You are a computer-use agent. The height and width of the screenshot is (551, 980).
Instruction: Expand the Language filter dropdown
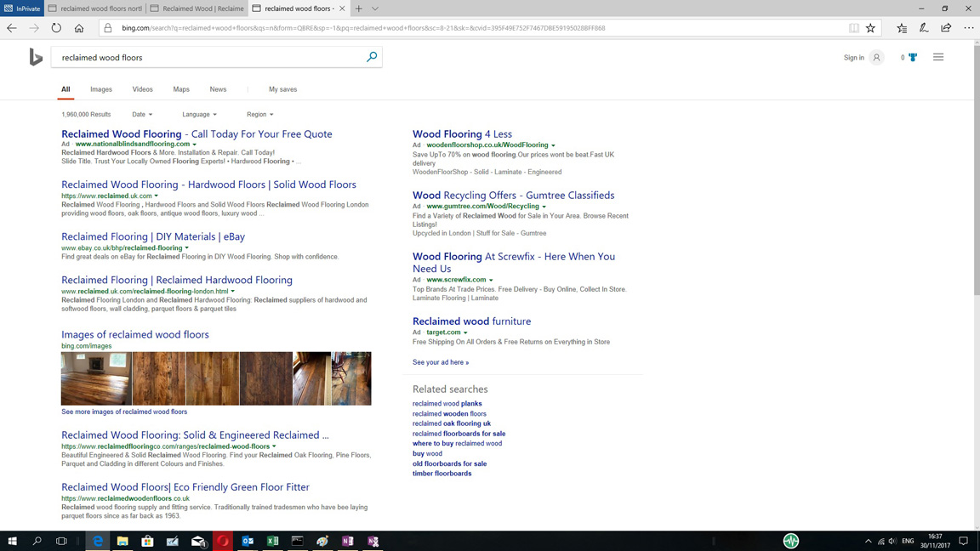coord(199,114)
